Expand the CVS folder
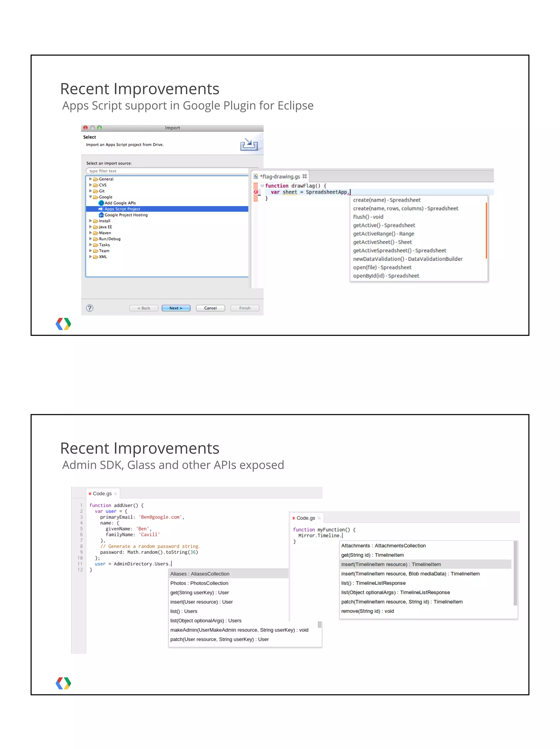The image size is (560, 749). 90,185
